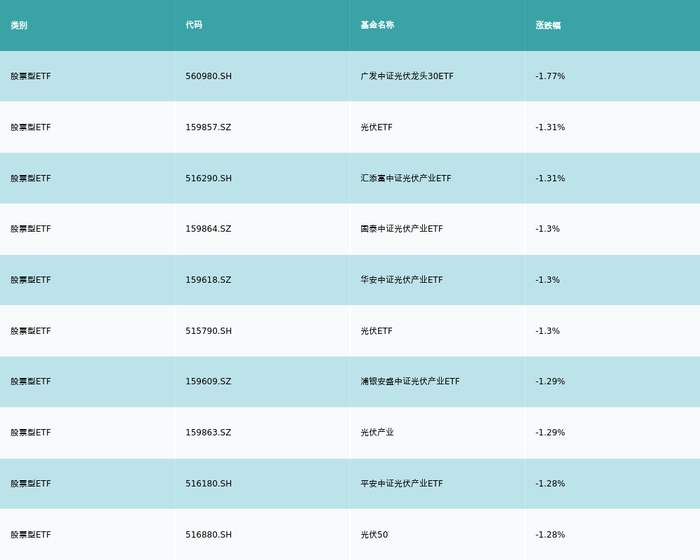The height and width of the screenshot is (560, 700).
Task: Select fund code 560980.SH
Action: pos(209,76)
